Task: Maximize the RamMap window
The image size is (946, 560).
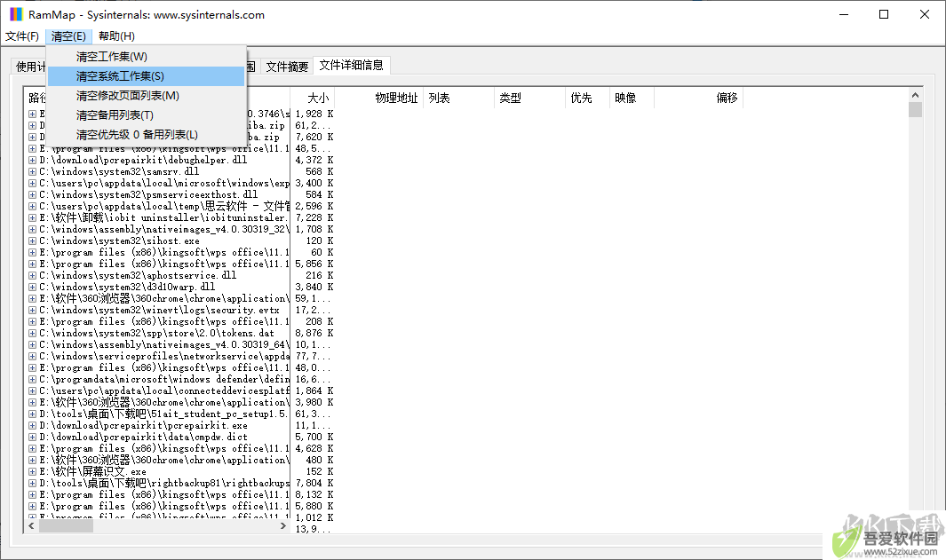Action: coord(884,14)
